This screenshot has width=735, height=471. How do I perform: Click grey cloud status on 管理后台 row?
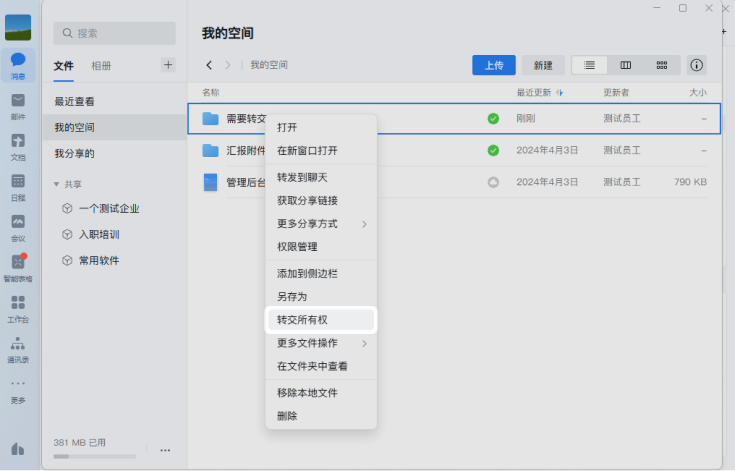click(493, 182)
